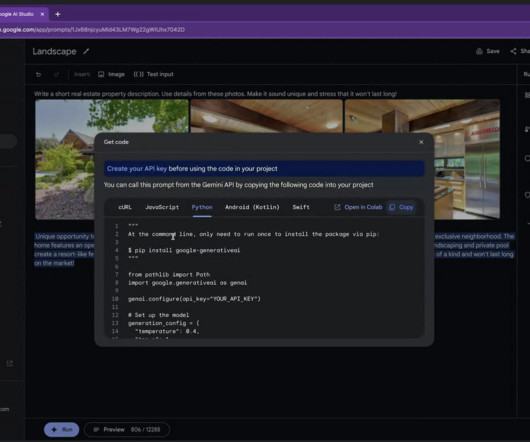Viewport: 530px width, 442px height.
Task: Edit the Landscape prompt title pencil icon
Action: coord(86,51)
